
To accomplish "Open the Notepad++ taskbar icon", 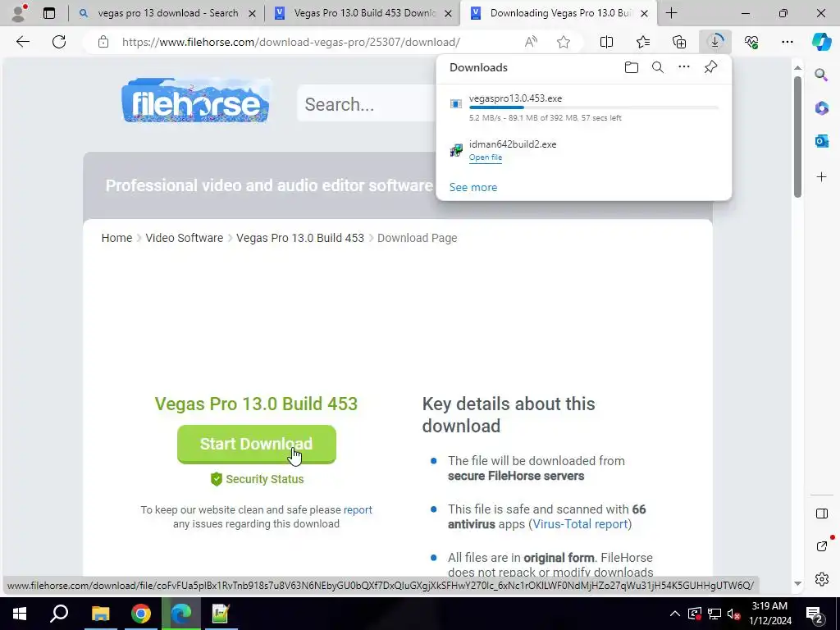I will click(221, 614).
